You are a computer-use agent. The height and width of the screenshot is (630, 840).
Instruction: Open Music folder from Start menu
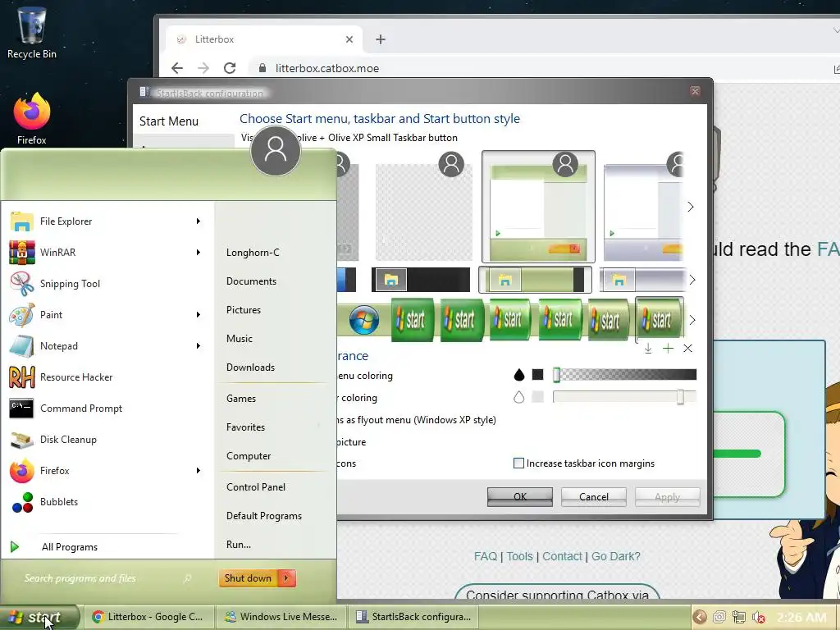click(x=239, y=339)
